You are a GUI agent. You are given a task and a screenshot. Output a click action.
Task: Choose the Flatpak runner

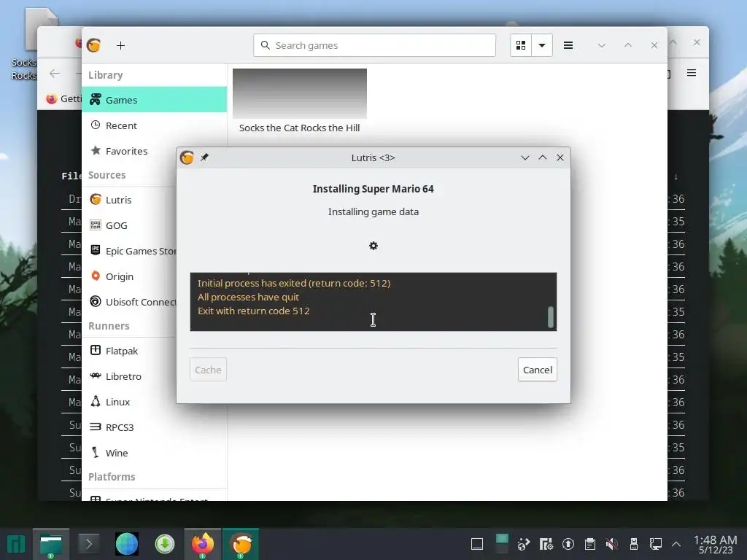click(x=130, y=351)
